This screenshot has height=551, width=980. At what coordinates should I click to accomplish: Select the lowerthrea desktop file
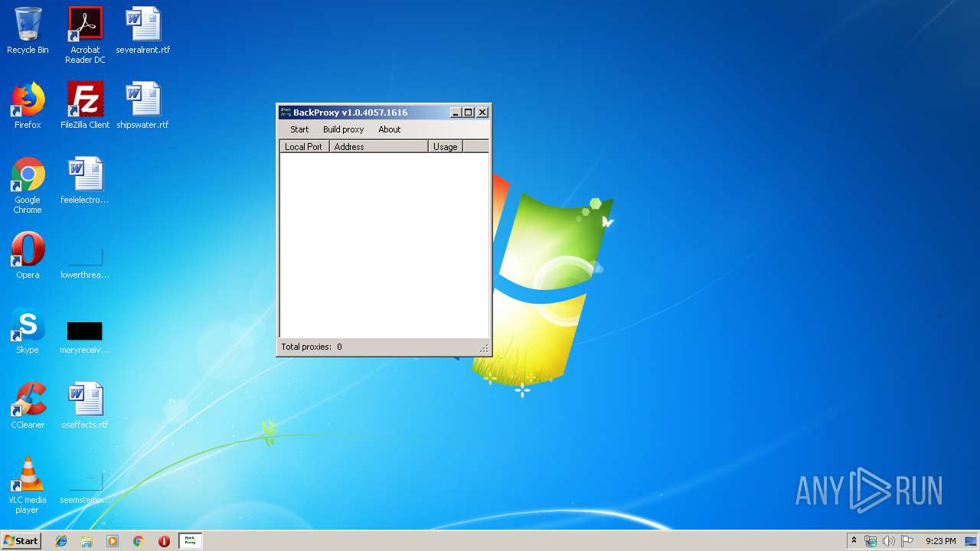click(x=85, y=260)
